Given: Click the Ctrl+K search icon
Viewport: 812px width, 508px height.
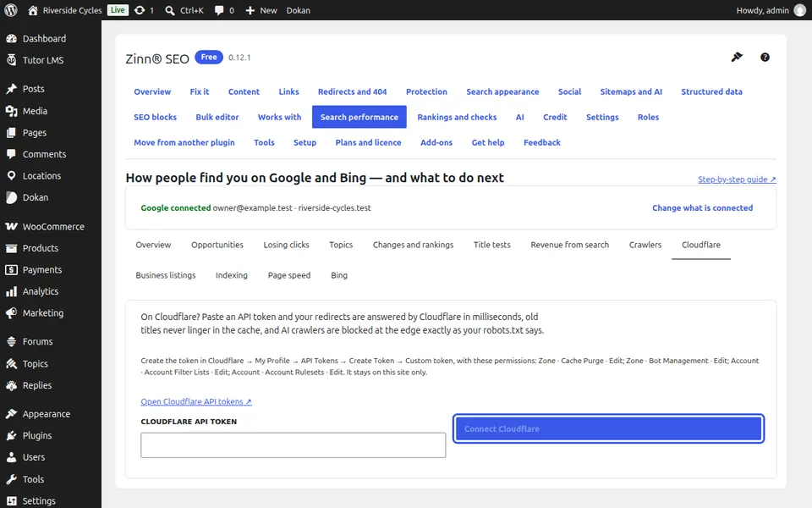Looking at the screenshot, I should pyautogui.click(x=169, y=10).
